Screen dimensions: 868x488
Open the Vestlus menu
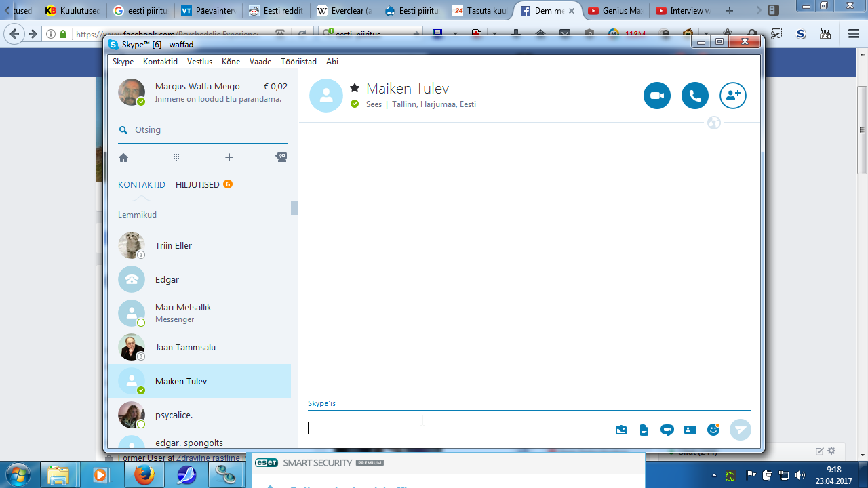(x=199, y=62)
